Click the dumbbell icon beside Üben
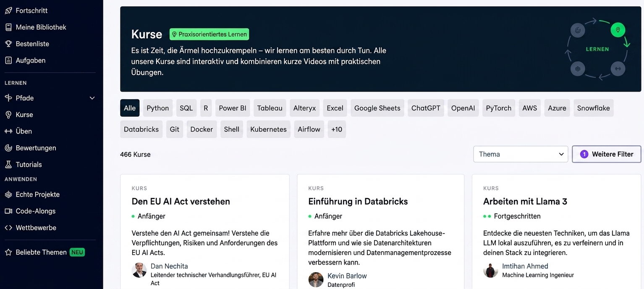 click(8, 131)
